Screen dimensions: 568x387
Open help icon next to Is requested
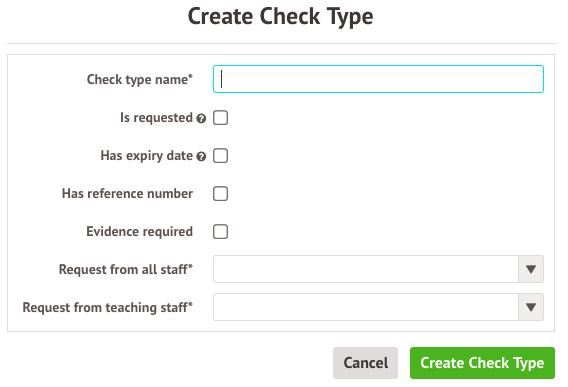pos(201,118)
